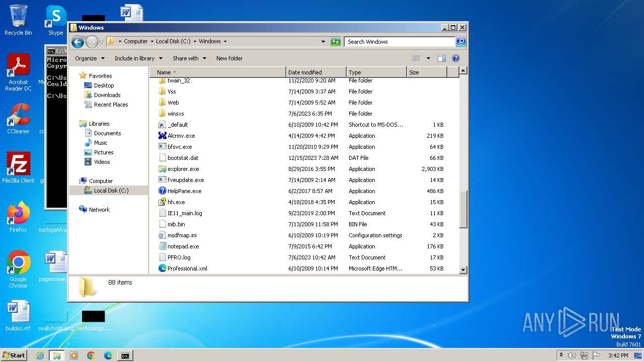Select the bfsvc.exe icon

[x=162, y=147]
